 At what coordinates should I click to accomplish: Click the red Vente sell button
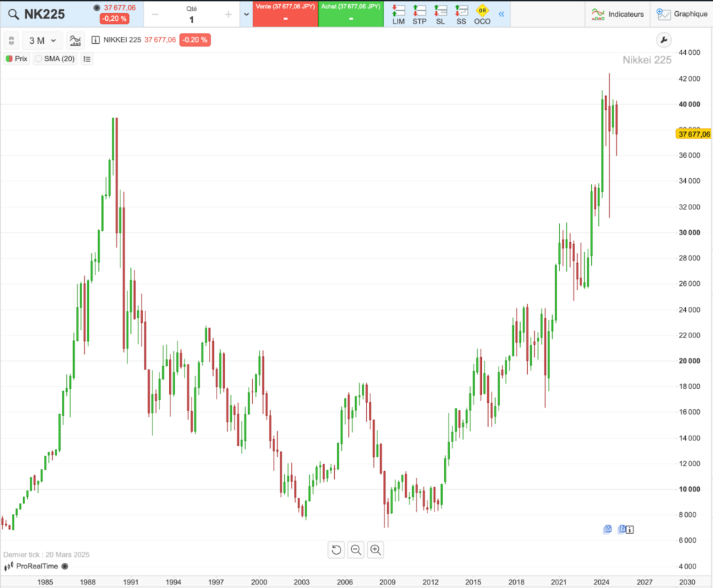click(285, 14)
